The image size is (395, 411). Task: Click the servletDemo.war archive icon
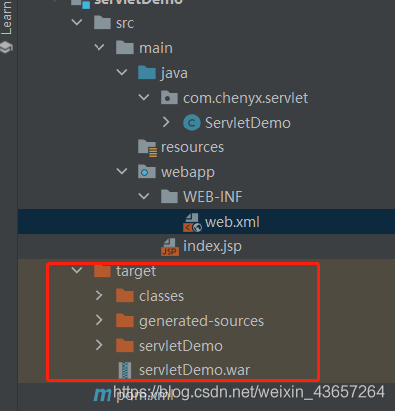(x=125, y=370)
